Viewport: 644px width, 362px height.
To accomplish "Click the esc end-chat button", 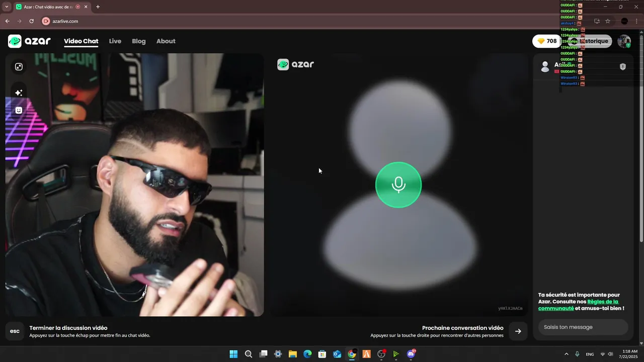I will click(15, 331).
